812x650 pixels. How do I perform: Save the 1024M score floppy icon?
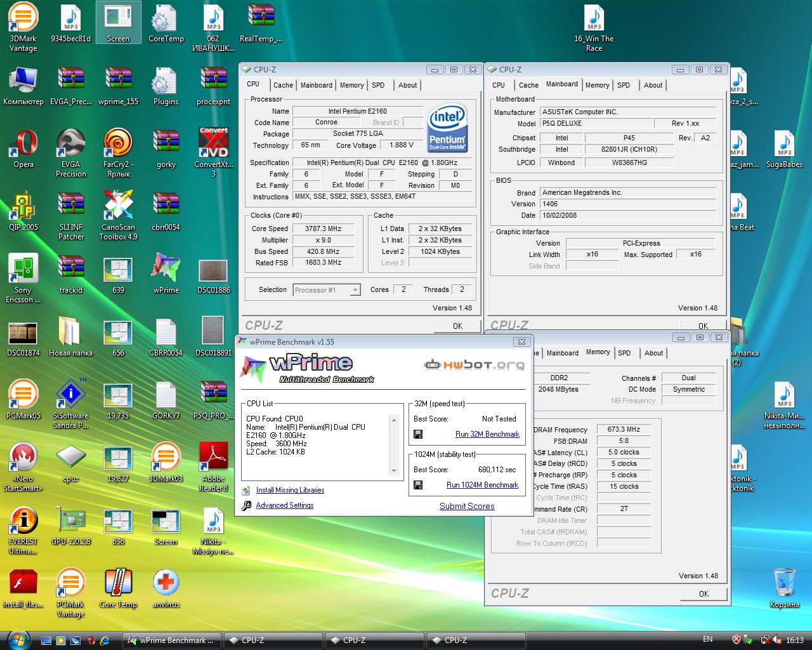(418, 485)
